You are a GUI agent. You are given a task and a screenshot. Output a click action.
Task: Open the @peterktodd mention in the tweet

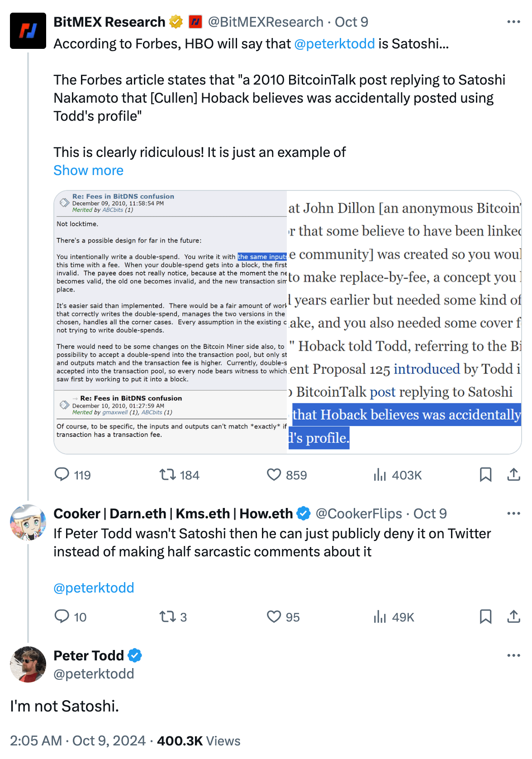click(335, 44)
